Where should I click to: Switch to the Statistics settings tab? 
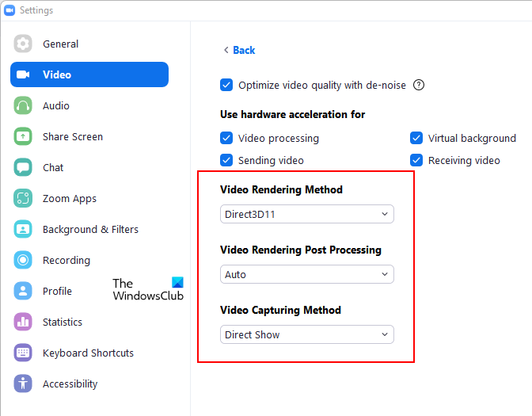click(63, 322)
